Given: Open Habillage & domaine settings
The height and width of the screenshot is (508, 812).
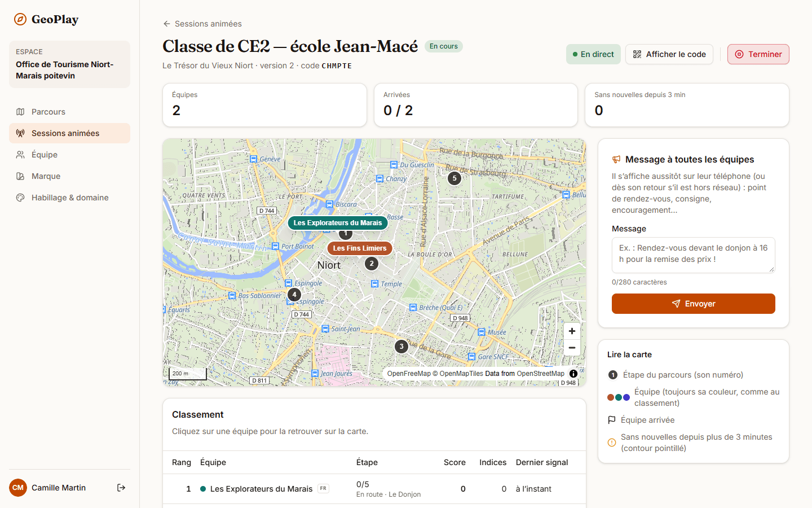Looking at the screenshot, I should 69,198.
